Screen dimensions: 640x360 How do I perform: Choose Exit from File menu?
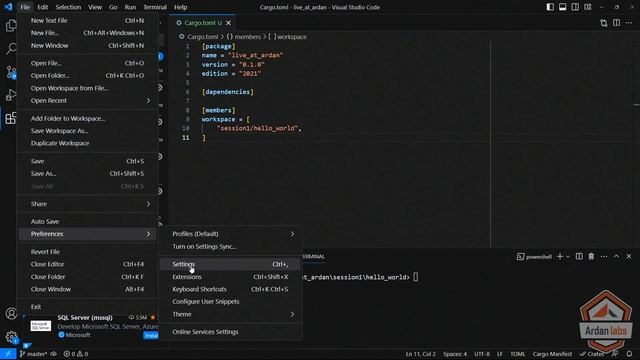click(87, 307)
